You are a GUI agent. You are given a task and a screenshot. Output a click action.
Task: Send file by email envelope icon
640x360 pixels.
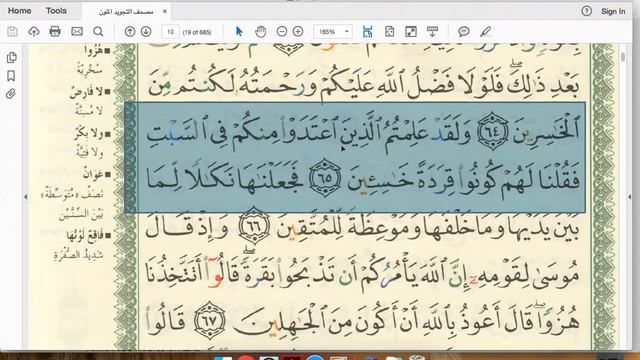(x=77, y=31)
